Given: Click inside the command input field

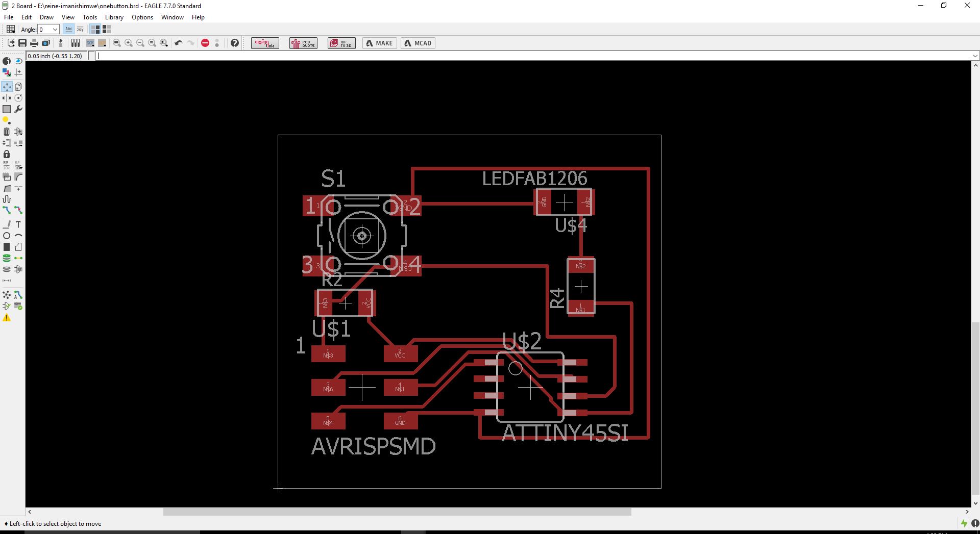Looking at the screenshot, I should (306, 56).
